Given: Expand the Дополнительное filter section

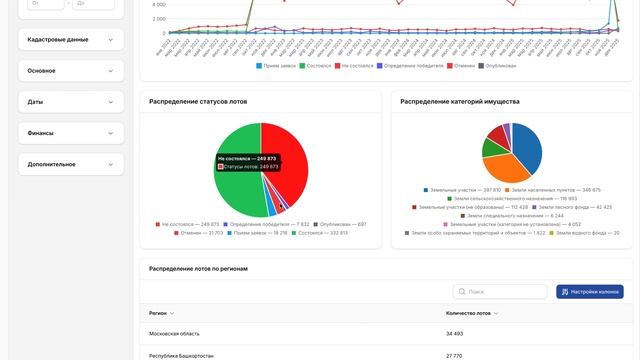Looking at the screenshot, I should 71,164.
